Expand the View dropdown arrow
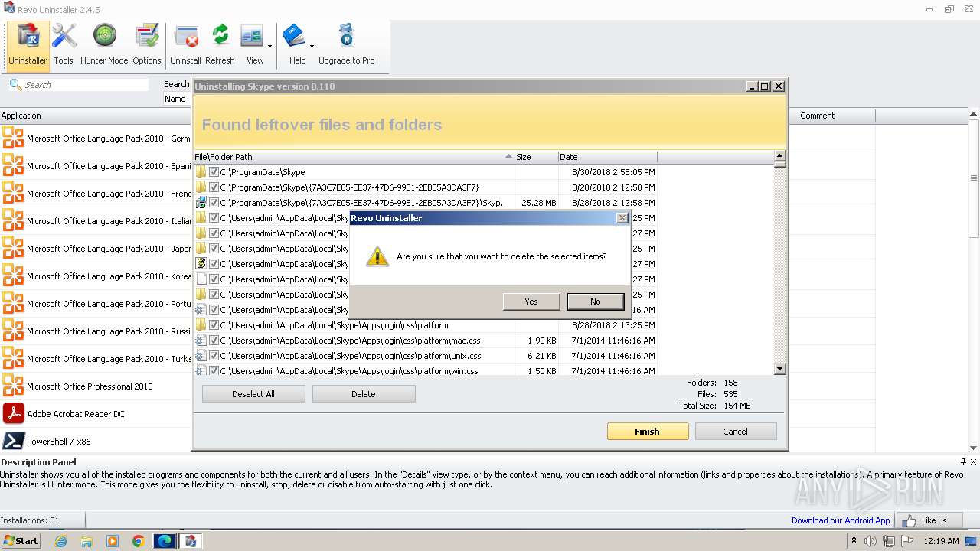The width and height of the screenshot is (980, 551). click(x=269, y=46)
